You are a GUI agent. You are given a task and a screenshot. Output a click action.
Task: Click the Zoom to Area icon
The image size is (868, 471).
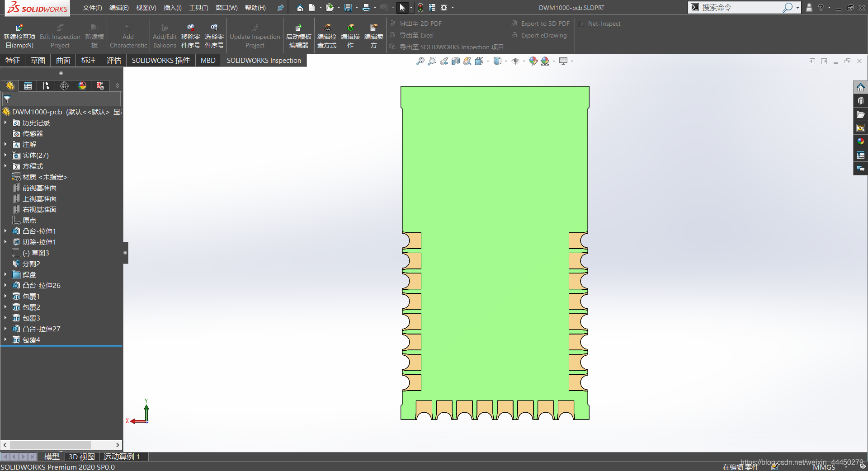[x=432, y=61]
